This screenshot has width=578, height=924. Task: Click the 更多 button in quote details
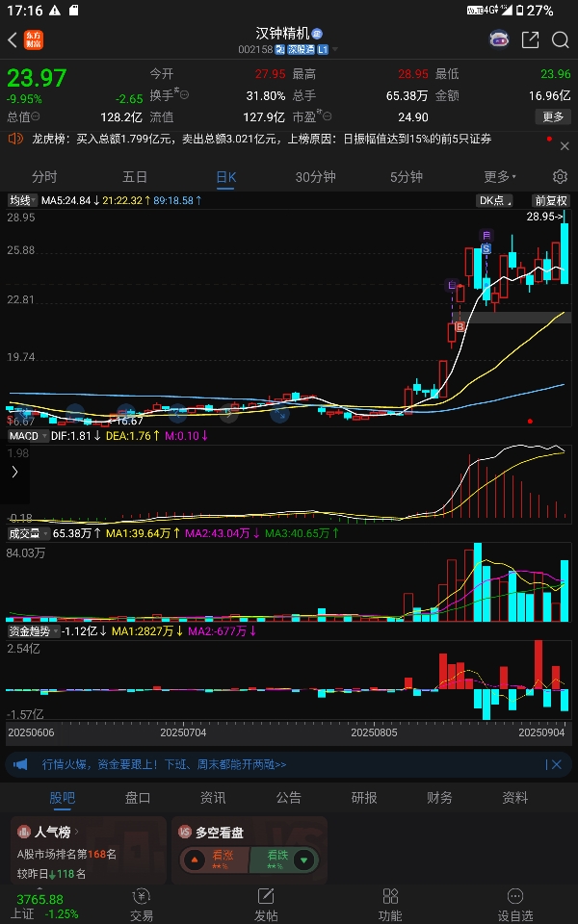[x=553, y=116]
